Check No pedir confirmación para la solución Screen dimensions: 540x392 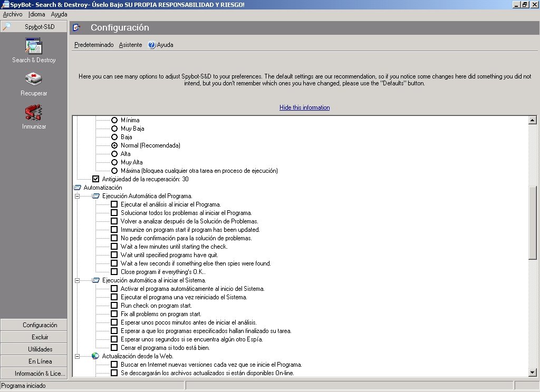(x=114, y=238)
